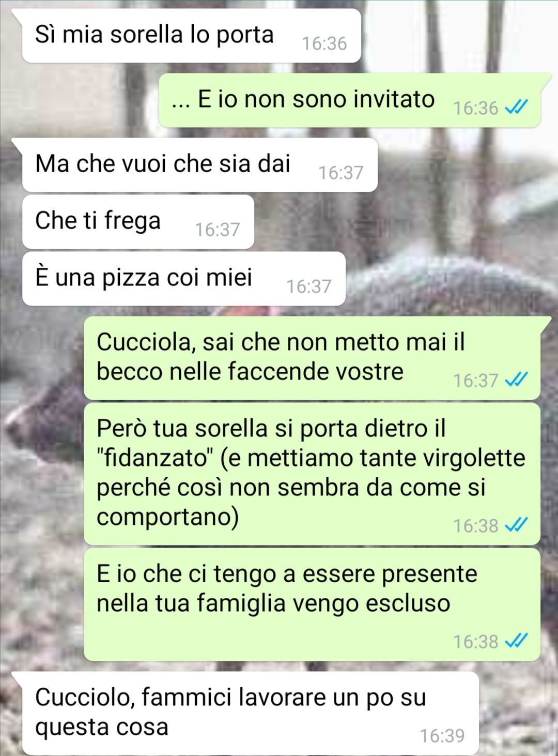Select the 'Però tua sorella si porta' message
558x756 pixels.
pos(312,474)
